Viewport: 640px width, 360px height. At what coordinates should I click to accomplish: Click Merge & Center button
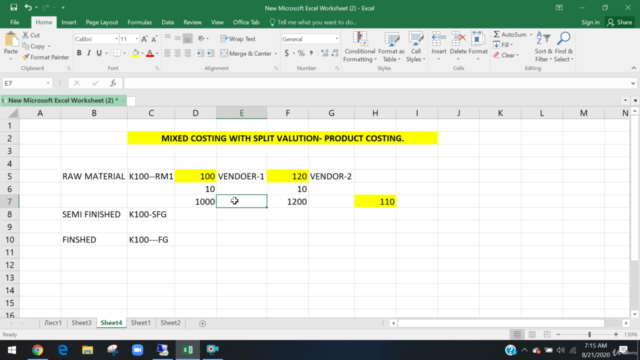pyautogui.click(x=246, y=53)
